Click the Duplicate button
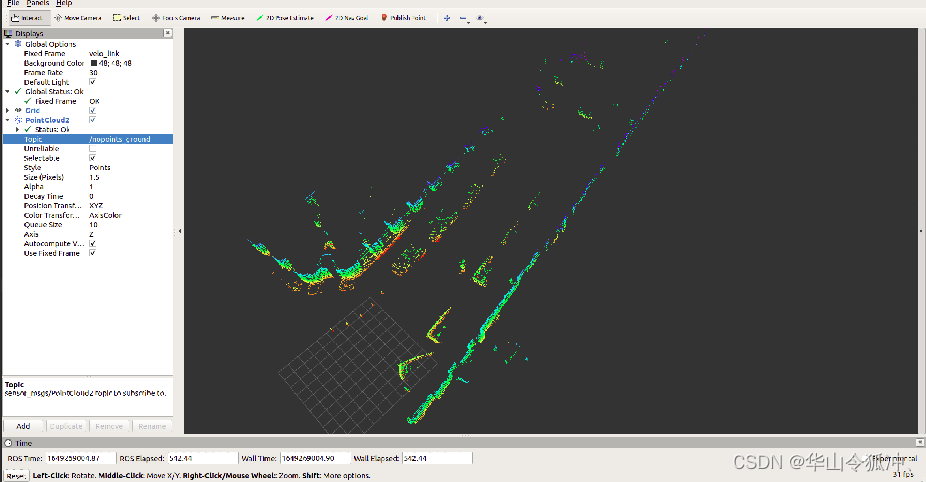926x482 pixels. 66,426
